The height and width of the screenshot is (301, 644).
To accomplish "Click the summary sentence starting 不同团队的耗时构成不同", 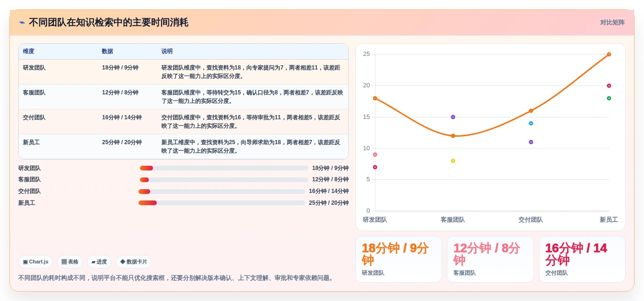I will (177, 278).
